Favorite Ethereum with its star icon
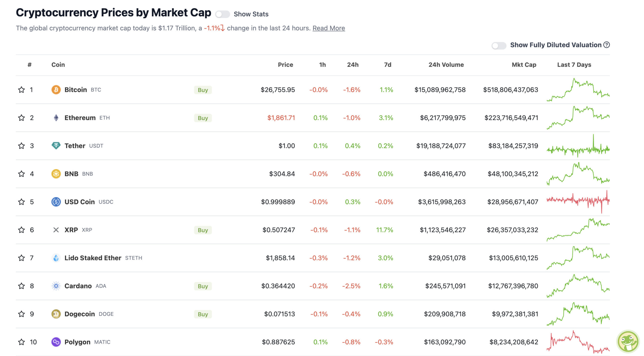This screenshot has width=644, height=356. [21, 118]
